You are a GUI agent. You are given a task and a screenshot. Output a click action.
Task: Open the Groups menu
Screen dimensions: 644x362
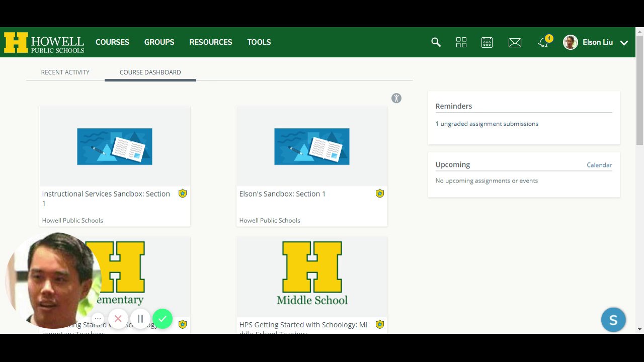(159, 42)
